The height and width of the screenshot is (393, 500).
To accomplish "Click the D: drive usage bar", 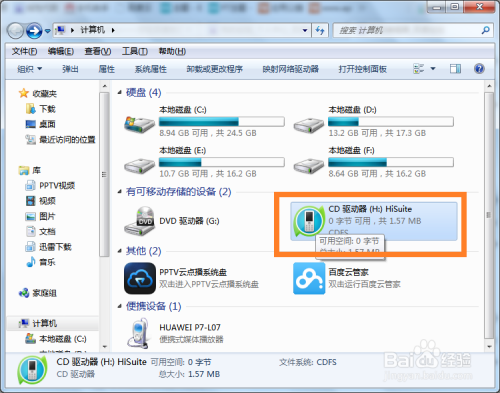I will (x=391, y=122).
